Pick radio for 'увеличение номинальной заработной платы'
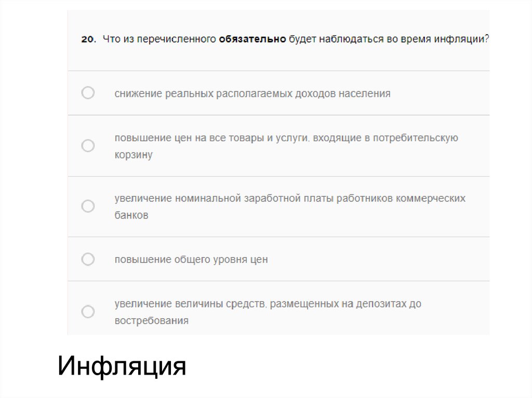Viewport: 532px width, 398px height. (x=88, y=206)
